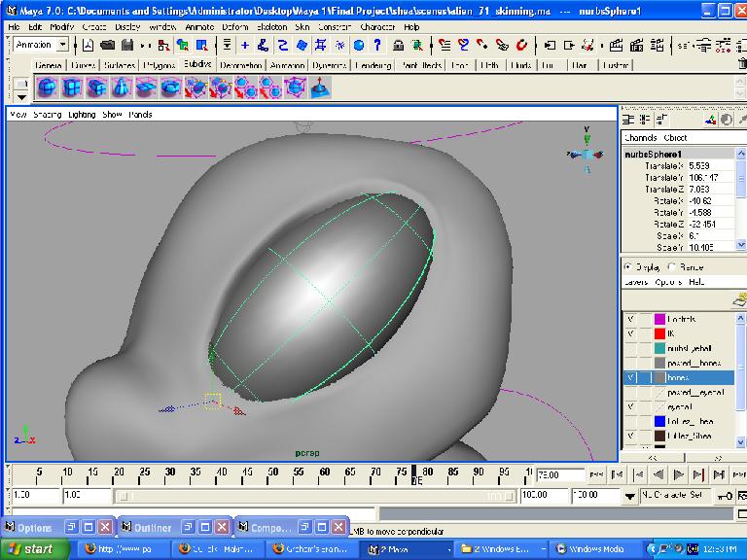The image size is (747, 560).
Task: Select the Display layer mode radio button
Action: click(x=628, y=266)
